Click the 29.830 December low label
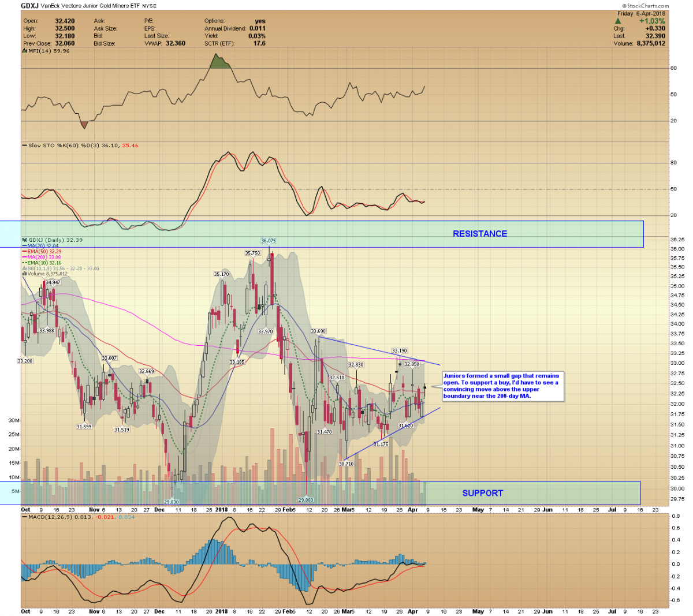693x616 pixels. [x=172, y=502]
